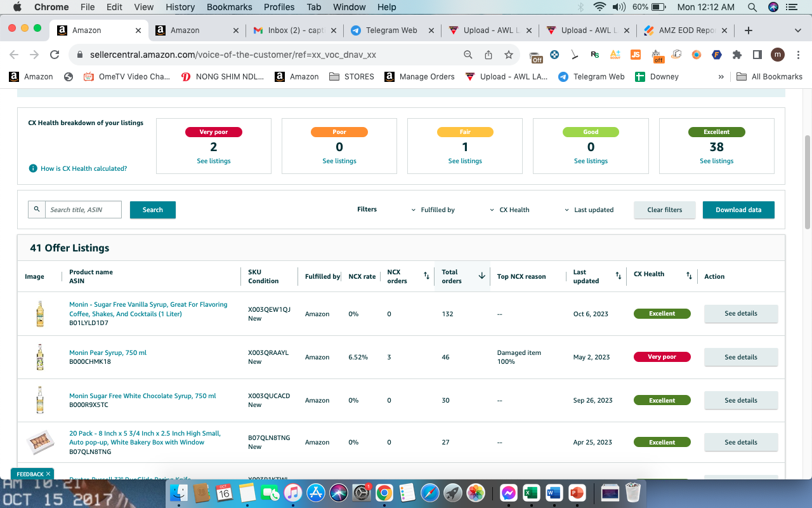812x508 pixels.
Task: Open the share icon in the address bar
Action: pos(488,55)
